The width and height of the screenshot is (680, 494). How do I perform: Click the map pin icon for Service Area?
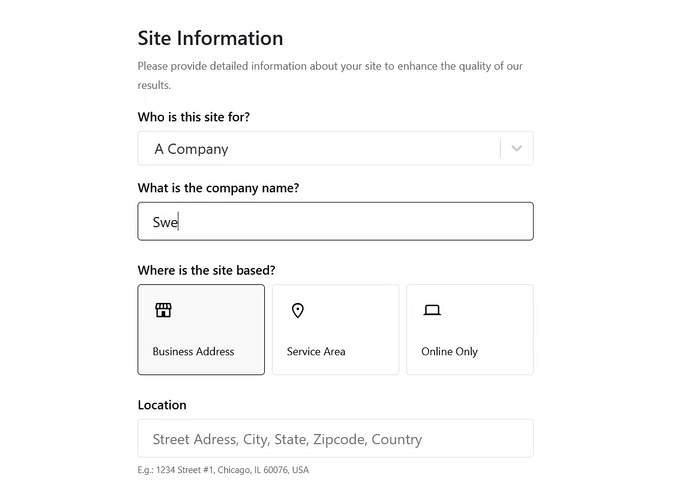click(298, 311)
